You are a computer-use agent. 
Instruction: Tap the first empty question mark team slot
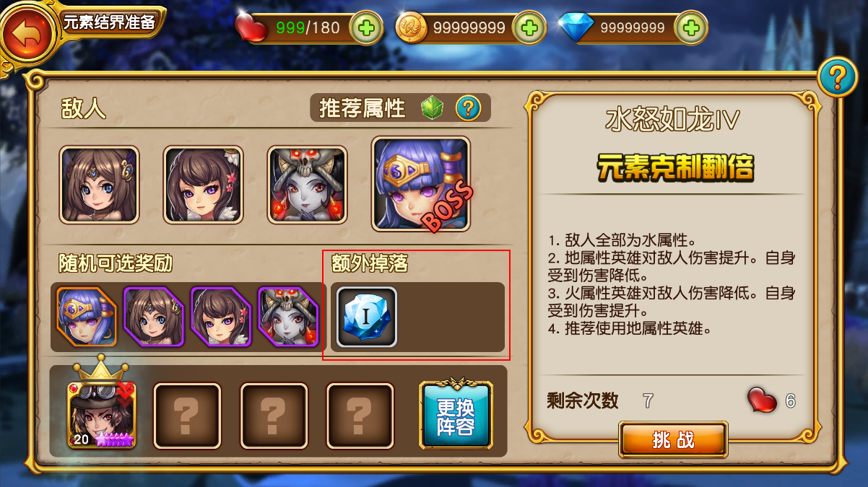point(187,416)
